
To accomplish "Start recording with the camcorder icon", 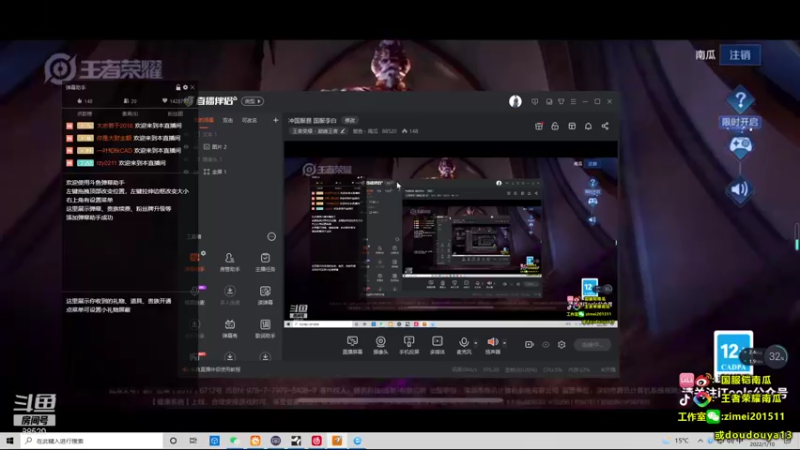I will point(529,344).
